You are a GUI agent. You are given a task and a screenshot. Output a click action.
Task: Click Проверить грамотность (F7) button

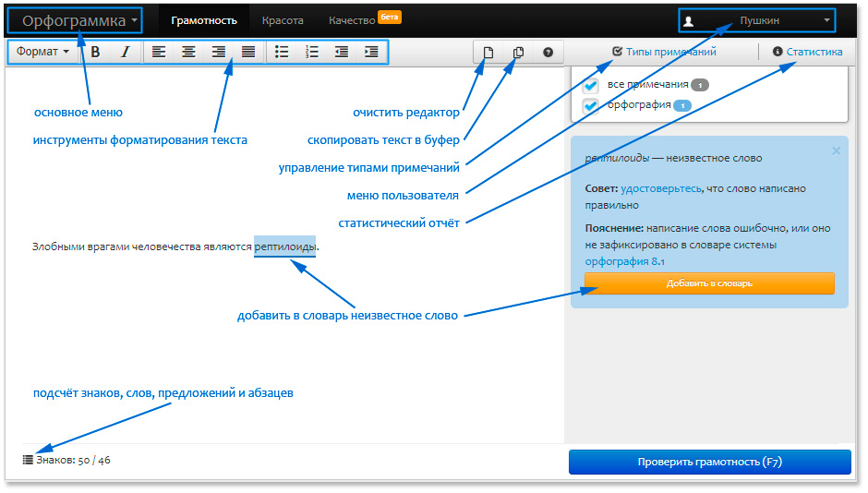pos(710,462)
